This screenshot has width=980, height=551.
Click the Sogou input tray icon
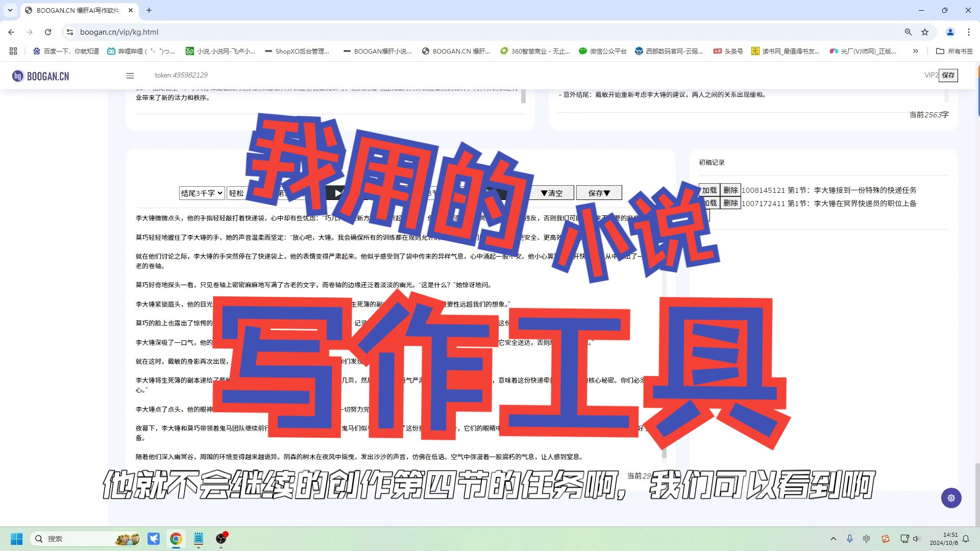click(x=886, y=539)
